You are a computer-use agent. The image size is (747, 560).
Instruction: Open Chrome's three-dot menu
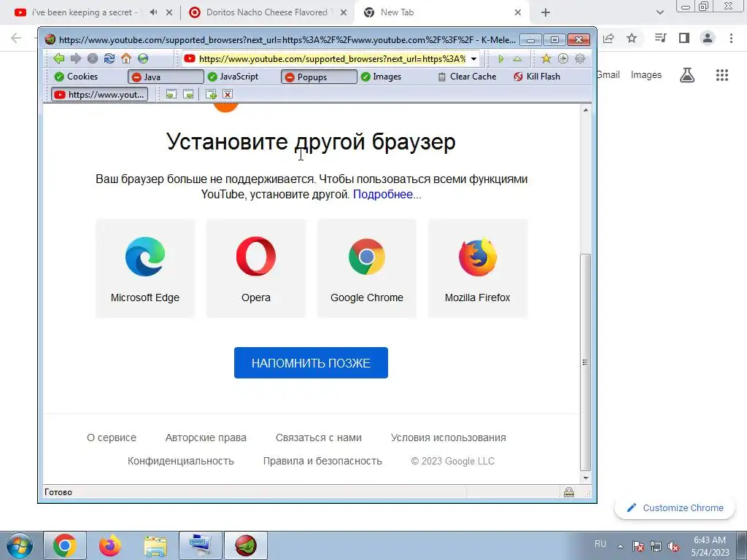[731, 38]
